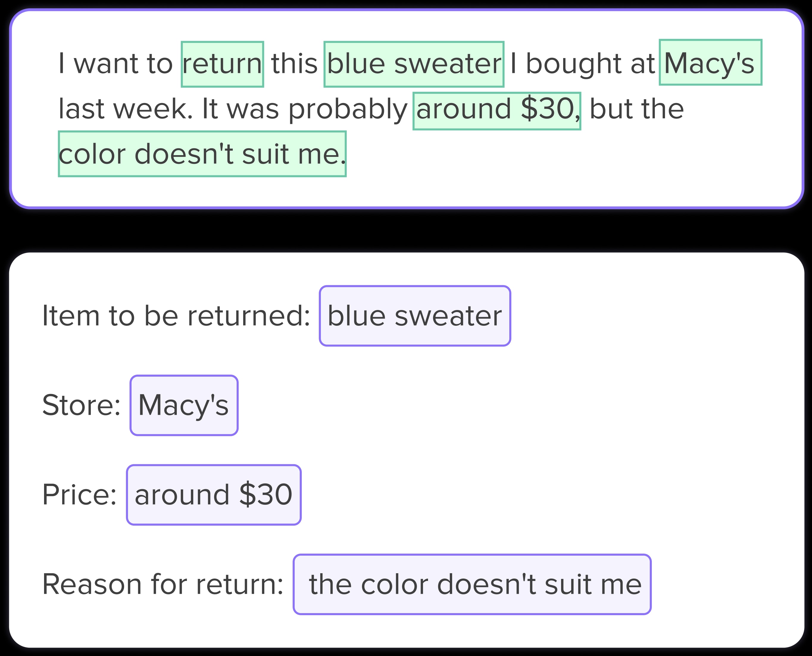Click the 'blue sweater' item field

pyautogui.click(x=415, y=316)
